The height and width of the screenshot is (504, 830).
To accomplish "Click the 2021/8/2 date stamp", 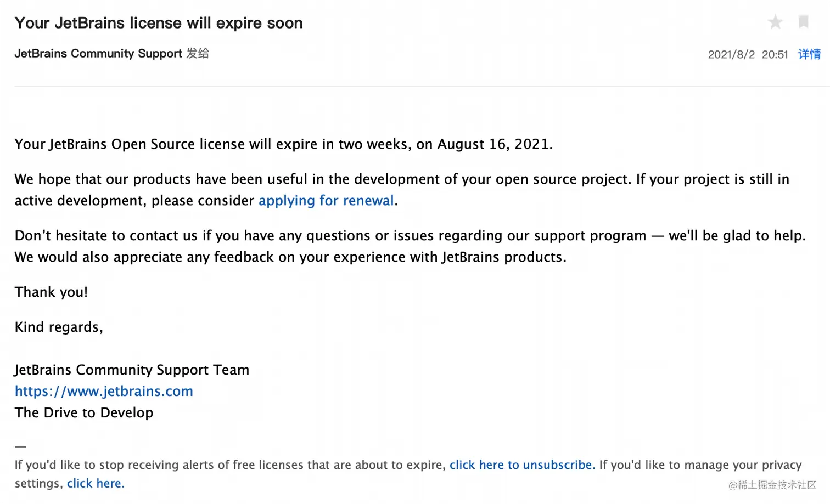I will (x=731, y=55).
